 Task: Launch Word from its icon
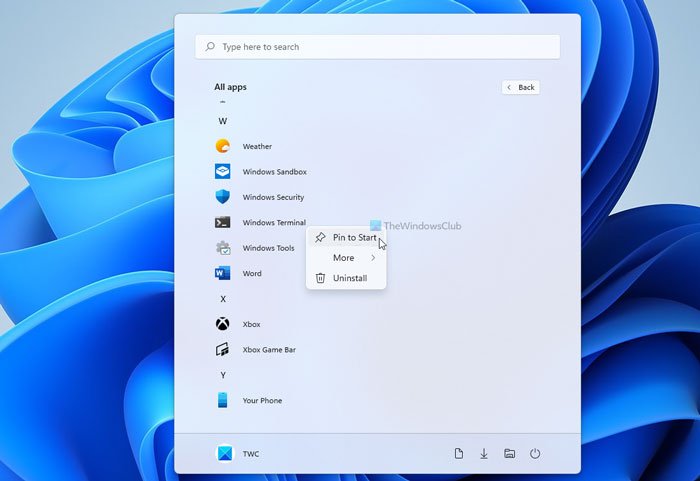222,273
